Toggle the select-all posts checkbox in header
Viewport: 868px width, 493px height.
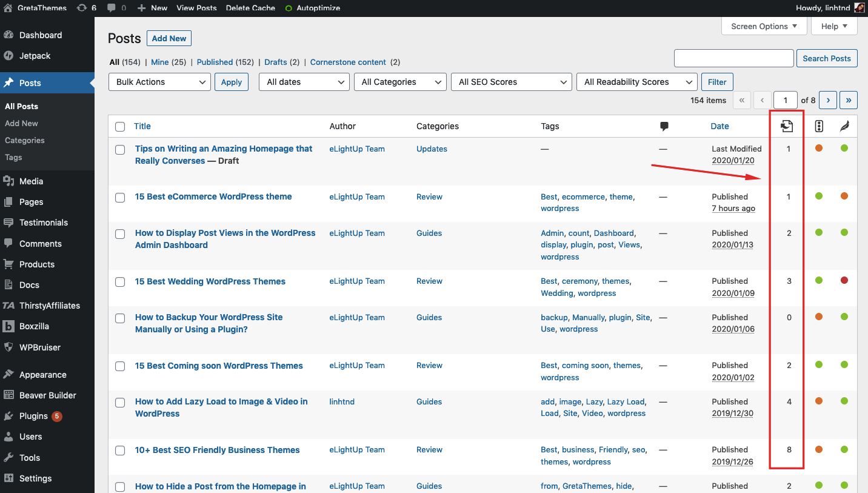pyautogui.click(x=120, y=127)
